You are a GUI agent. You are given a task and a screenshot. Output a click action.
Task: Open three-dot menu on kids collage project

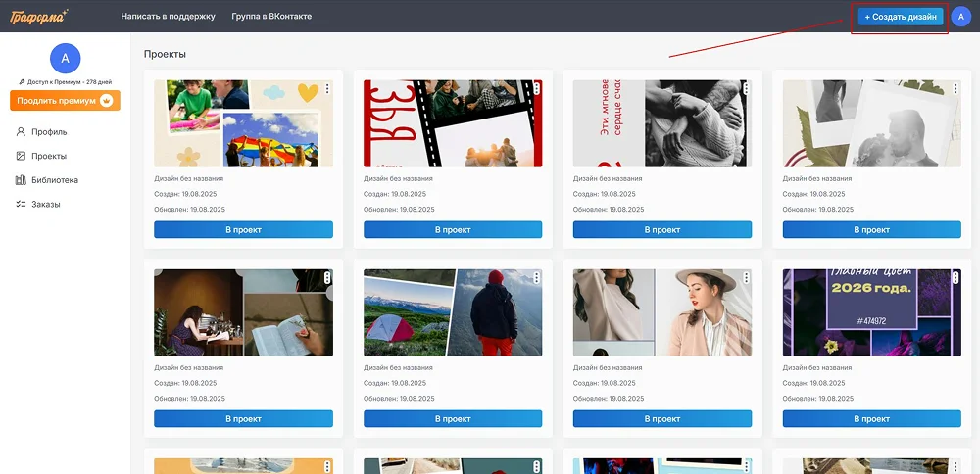(327, 89)
